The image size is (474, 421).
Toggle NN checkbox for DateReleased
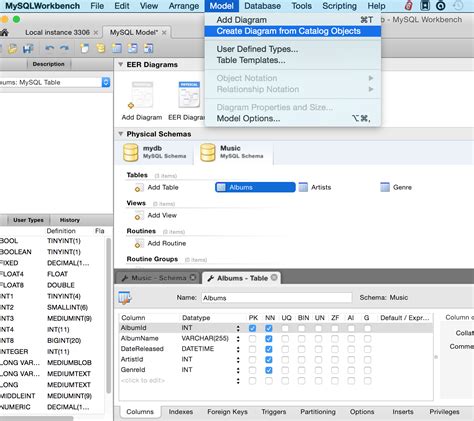pyautogui.click(x=269, y=349)
